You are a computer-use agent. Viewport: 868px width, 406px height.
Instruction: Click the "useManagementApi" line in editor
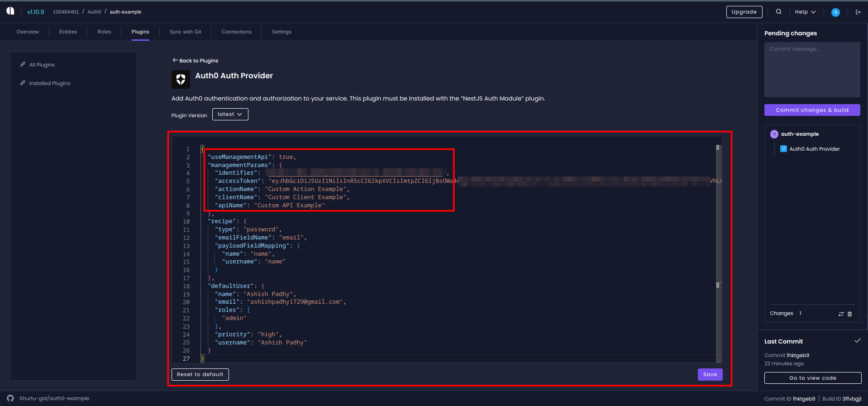(252, 157)
